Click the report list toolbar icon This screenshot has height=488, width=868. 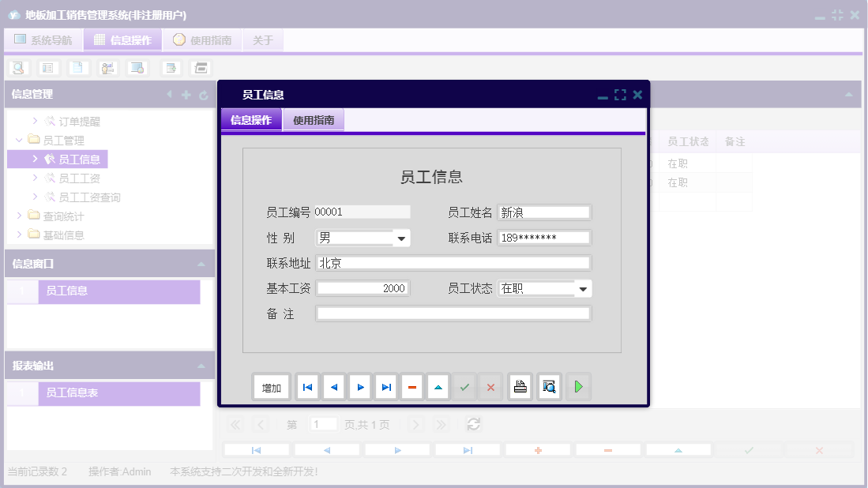tap(47, 68)
